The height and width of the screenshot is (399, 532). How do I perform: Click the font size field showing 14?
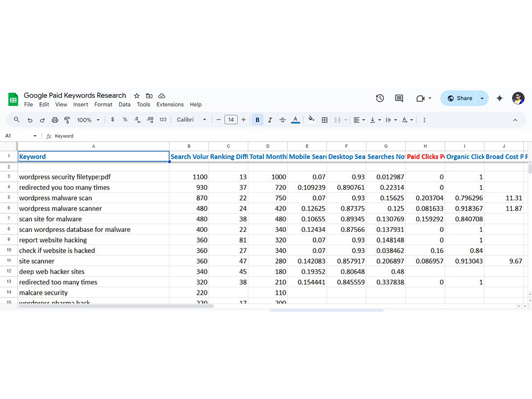(x=231, y=120)
